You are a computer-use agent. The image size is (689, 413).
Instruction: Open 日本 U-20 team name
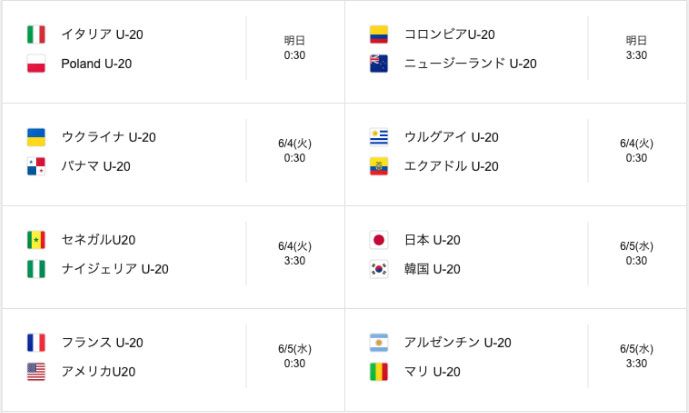432,240
